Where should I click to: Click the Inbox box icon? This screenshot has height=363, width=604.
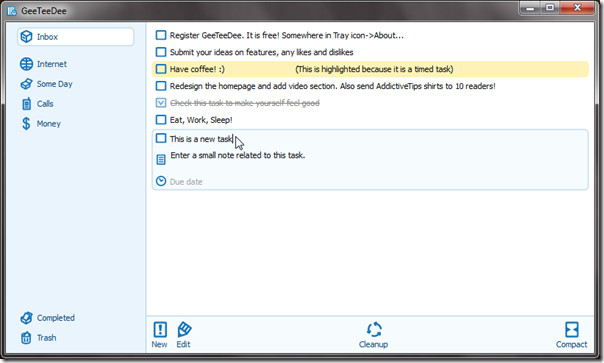coord(27,37)
